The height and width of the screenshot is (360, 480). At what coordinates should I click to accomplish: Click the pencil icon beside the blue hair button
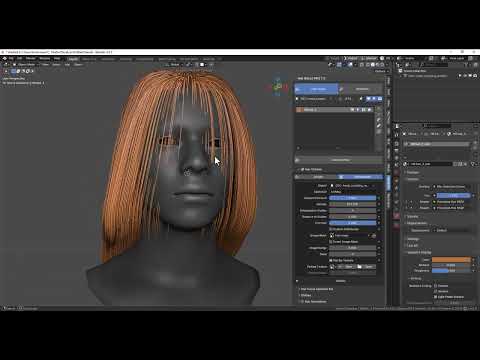[341, 89]
